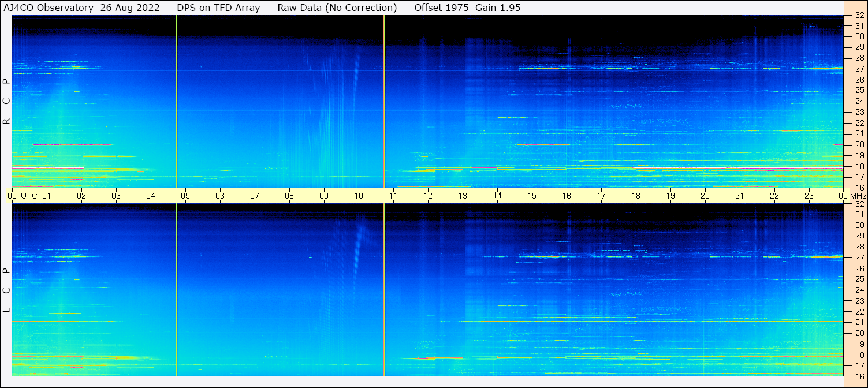Click the DPS on TFD Array label

pos(218,8)
